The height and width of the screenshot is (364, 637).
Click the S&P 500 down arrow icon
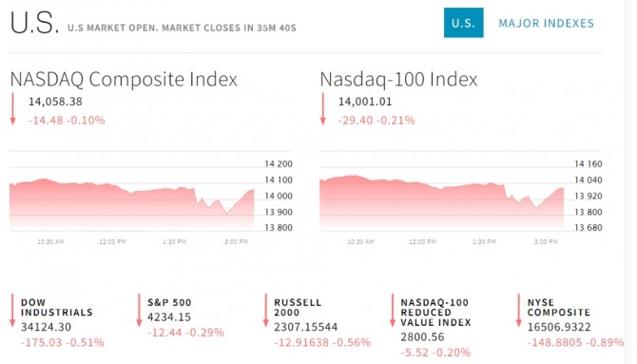(x=139, y=311)
